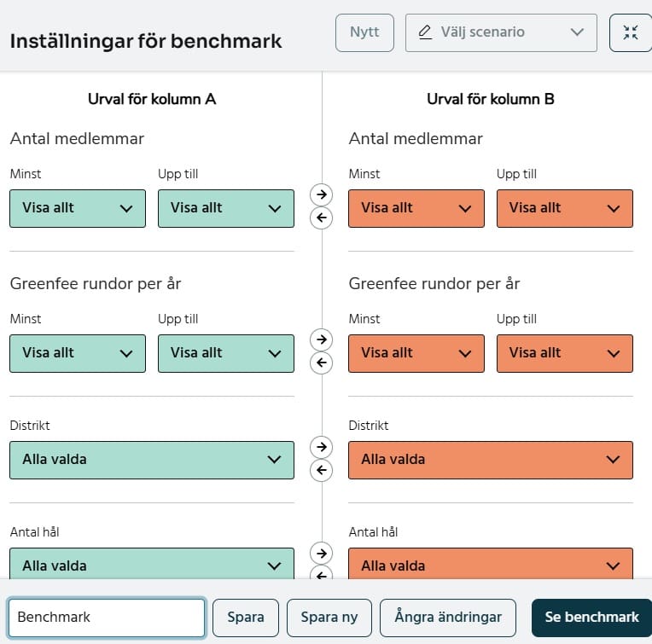Collapse the benchmark settings panel

click(x=631, y=32)
